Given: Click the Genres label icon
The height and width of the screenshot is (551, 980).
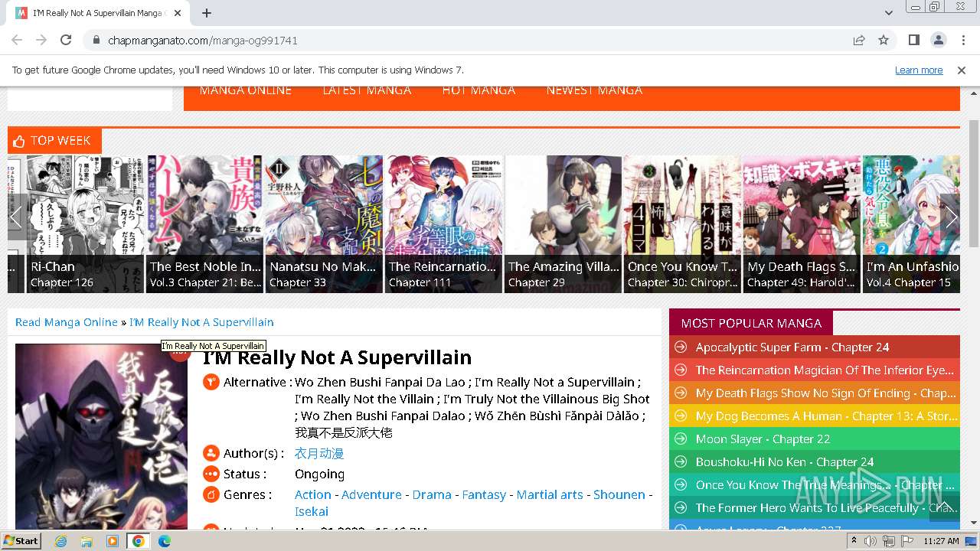Looking at the screenshot, I should [211, 495].
